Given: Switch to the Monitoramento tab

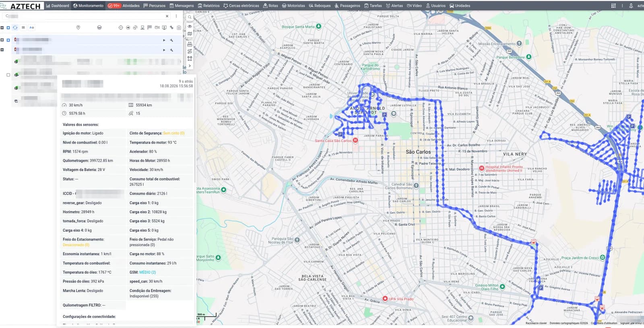Looking at the screenshot, I should (88, 6).
